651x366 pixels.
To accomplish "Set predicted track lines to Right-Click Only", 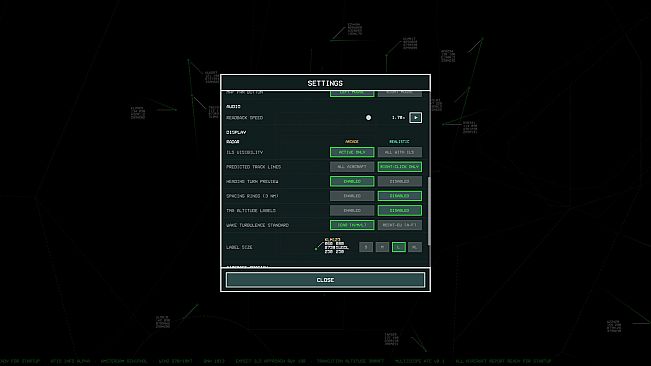I will [399, 167].
